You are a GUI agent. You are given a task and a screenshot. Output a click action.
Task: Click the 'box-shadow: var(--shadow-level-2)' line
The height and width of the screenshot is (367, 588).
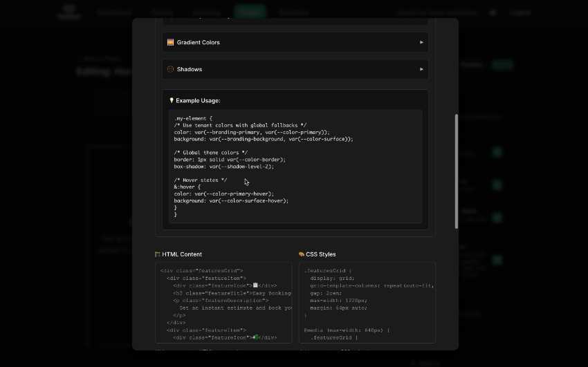click(224, 167)
